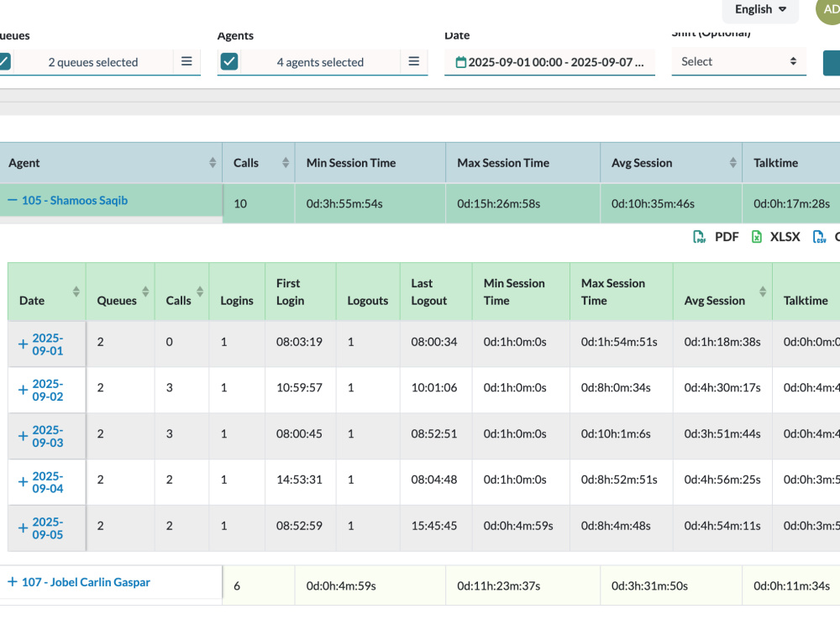This screenshot has height=630, width=840.
Task: Expand agent 107 - Jobel Carlin Gaspar
Action: coord(12,582)
